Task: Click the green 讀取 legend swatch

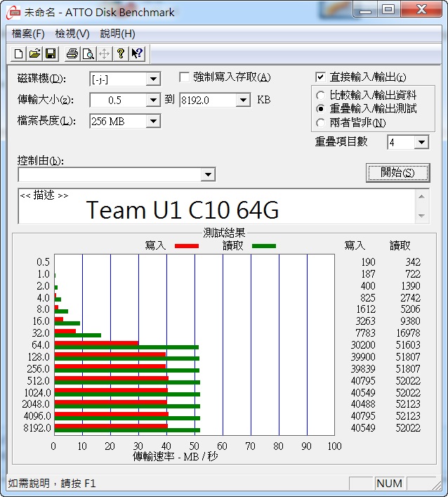Action: pos(264,246)
